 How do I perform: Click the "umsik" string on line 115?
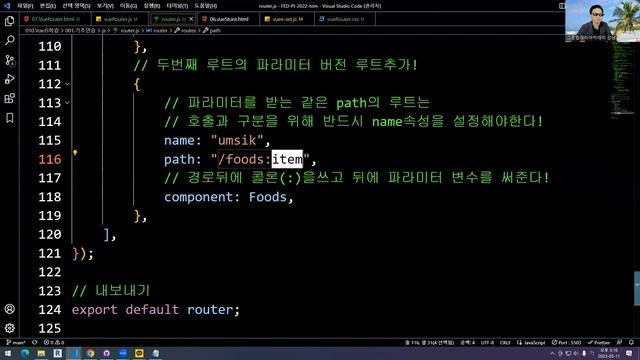pos(238,140)
